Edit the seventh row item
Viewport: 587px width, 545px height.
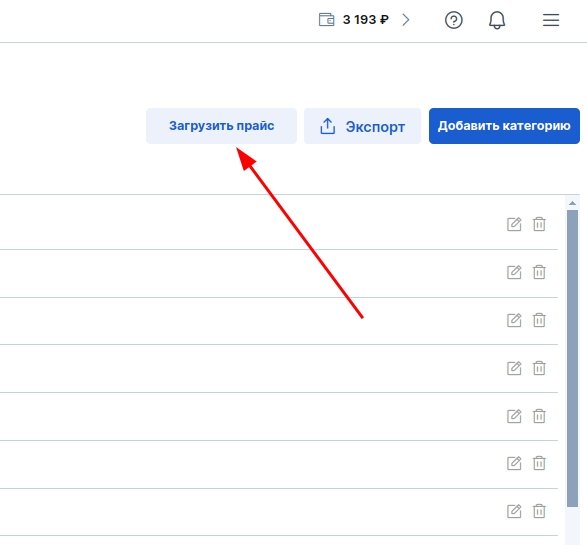[514, 511]
